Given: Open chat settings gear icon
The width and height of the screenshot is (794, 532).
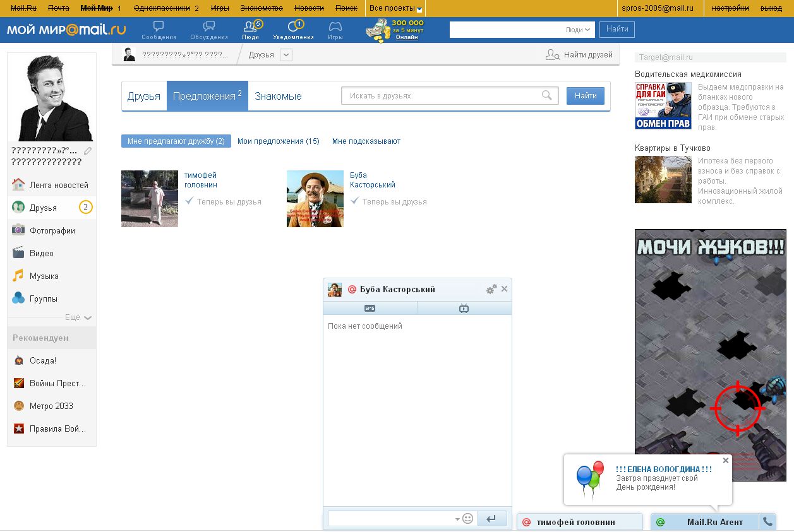Looking at the screenshot, I should click(x=491, y=289).
